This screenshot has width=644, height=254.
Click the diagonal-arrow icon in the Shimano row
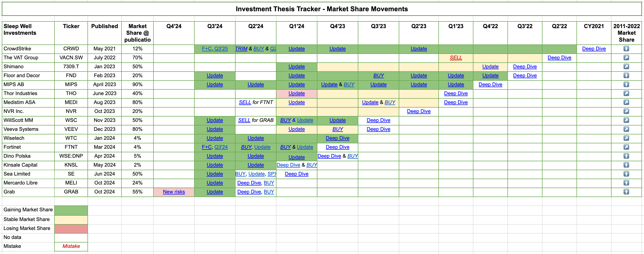click(626, 66)
